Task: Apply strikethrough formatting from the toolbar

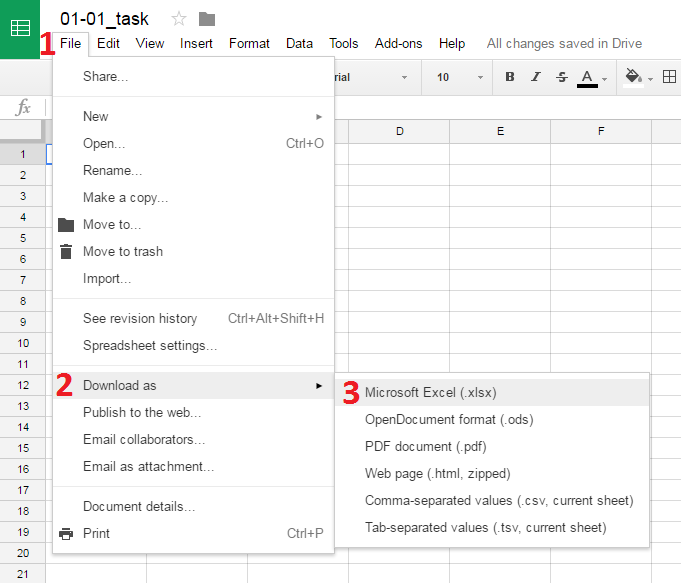Action: 561,77
